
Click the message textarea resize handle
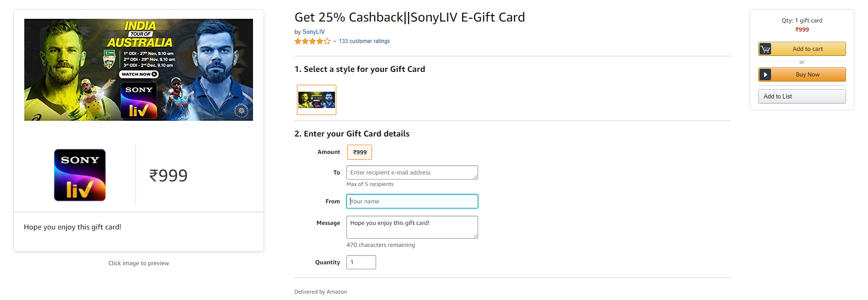tap(475, 236)
